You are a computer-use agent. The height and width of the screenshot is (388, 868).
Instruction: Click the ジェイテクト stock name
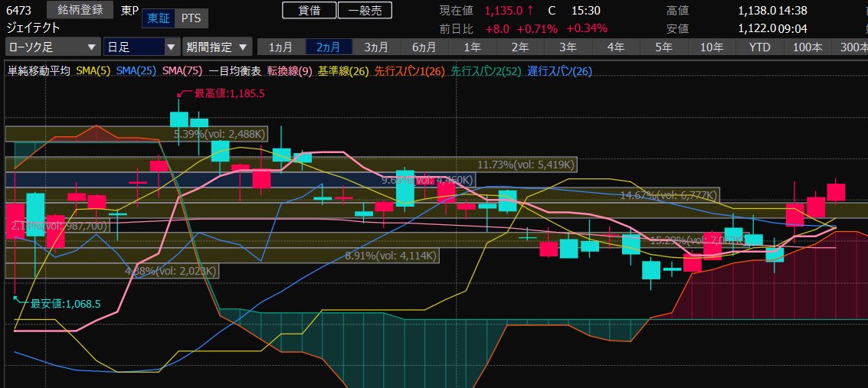tap(33, 28)
